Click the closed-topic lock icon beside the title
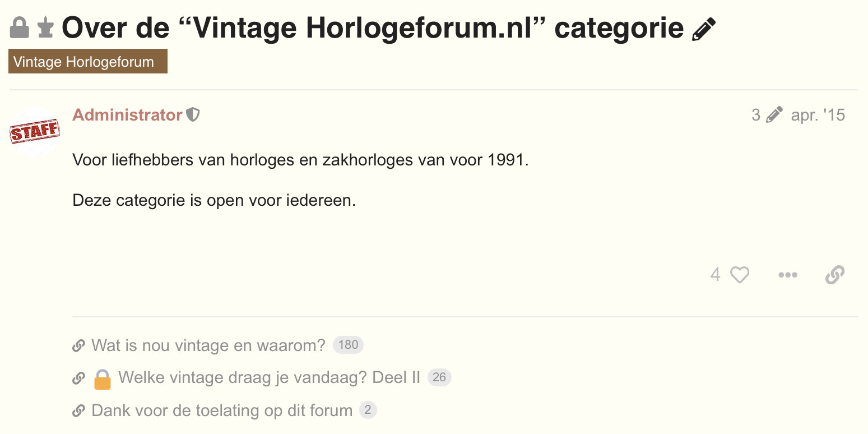 point(20,27)
